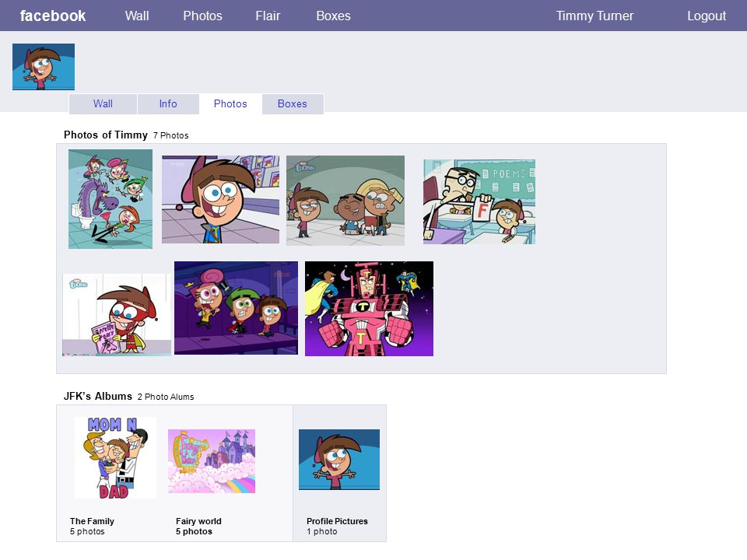Viewport: 747px width, 560px height.
Task: Open photo with Wanda and Cosmo in purple room
Action: tap(236, 308)
